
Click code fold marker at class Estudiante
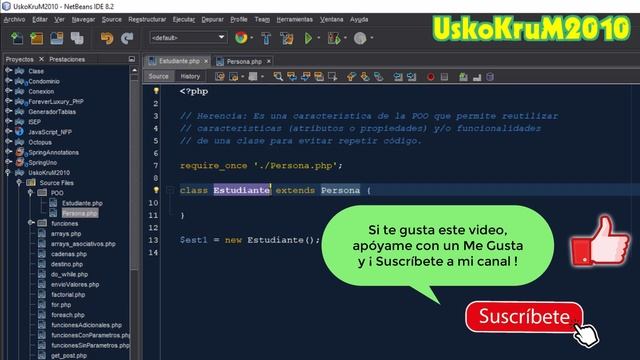(x=170, y=190)
